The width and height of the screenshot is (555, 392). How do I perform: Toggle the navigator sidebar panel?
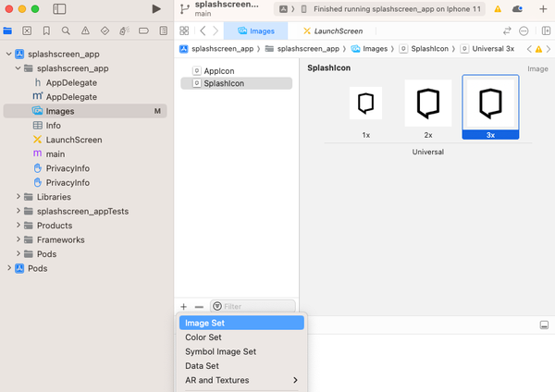[59, 9]
